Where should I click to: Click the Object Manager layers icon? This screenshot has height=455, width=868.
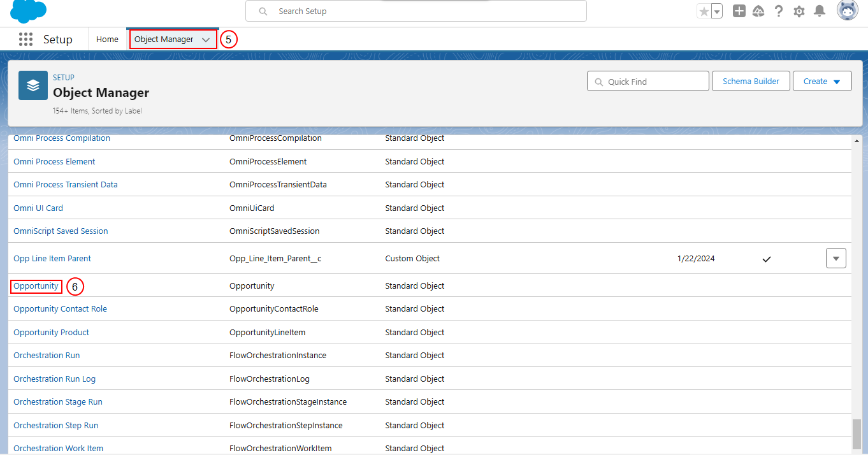coord(33,85)
